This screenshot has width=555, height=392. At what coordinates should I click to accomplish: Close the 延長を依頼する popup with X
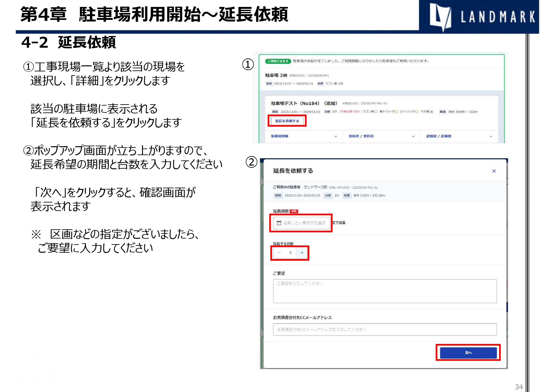pyautogui.click(x=494, y=171)
